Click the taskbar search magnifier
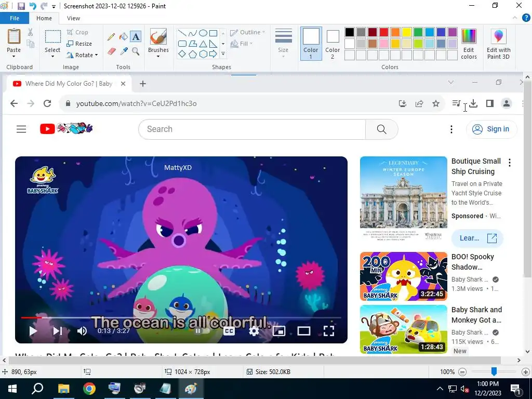The width and height of the screenshot is (532, 399). (37, 389)
